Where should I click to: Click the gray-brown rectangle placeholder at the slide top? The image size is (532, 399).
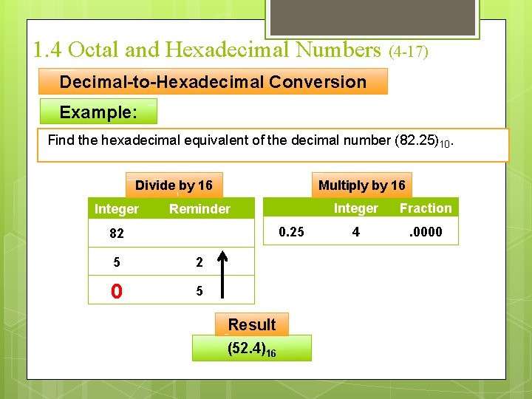tap(372, 17)
